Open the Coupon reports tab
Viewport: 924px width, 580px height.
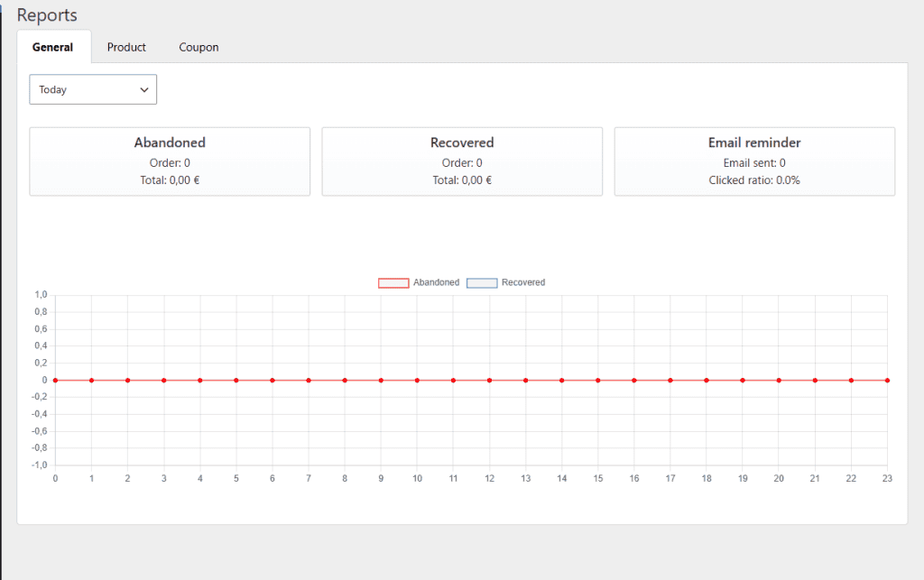199,47
